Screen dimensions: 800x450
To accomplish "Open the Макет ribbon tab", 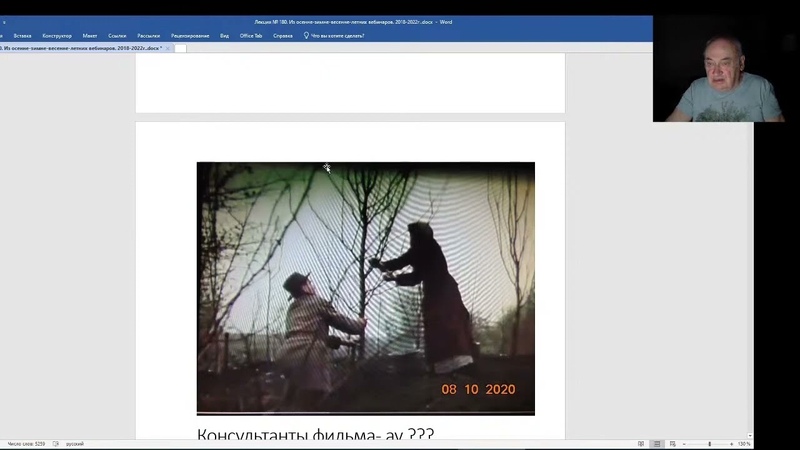I will click(90, 36).
